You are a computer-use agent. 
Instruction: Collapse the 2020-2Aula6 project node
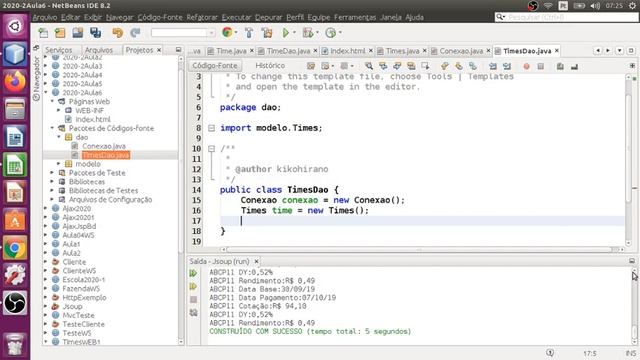tap(46, 93)
